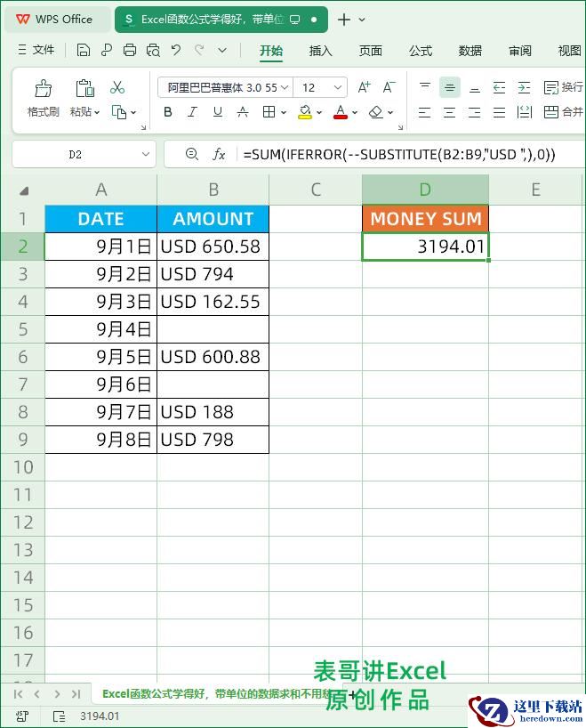The width and height of the screenshot is (586, 728).
Task: Align text to top
Action: point(424,87)
